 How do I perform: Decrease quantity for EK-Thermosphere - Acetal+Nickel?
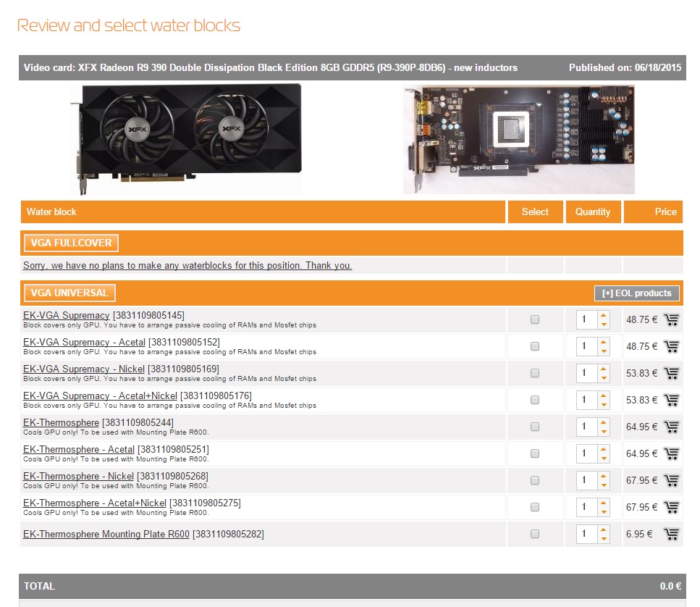(x=604, y=512)
